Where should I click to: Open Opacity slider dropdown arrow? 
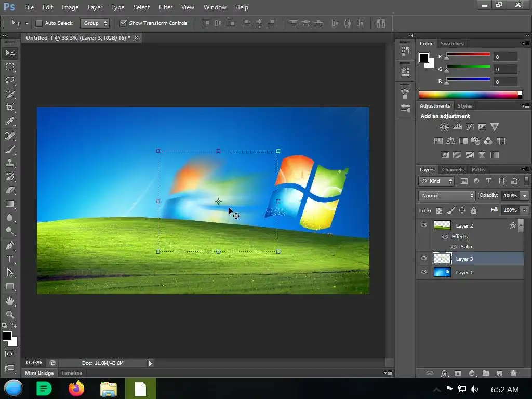525,196
